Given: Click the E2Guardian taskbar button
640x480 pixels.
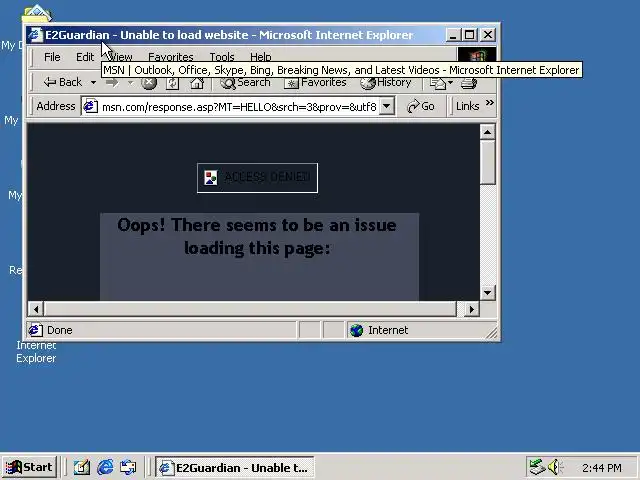Looking at the screenshot, I should pos(234,467).
